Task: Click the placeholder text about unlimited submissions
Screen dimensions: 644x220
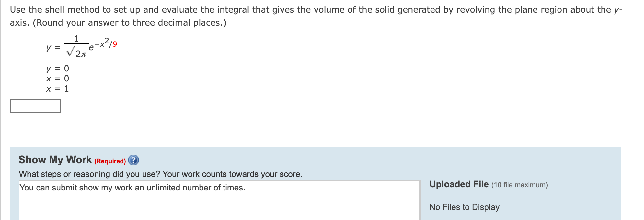Action: (132, 187)
